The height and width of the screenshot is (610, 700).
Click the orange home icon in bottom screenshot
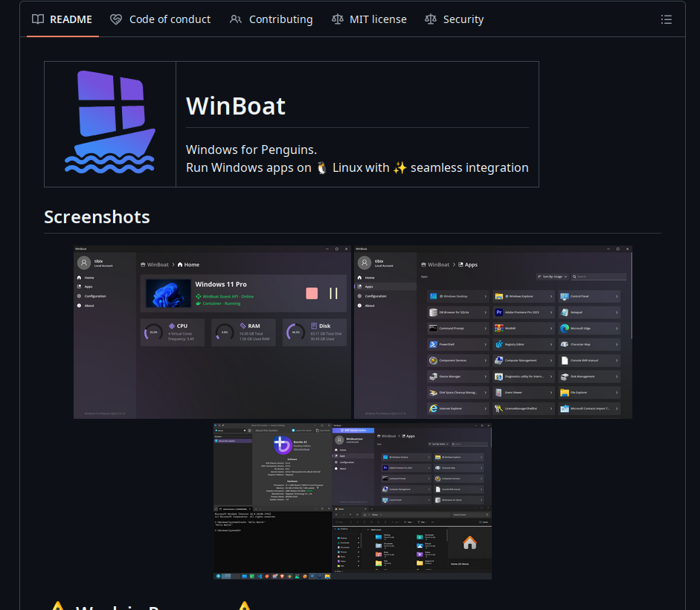point(469,542)
